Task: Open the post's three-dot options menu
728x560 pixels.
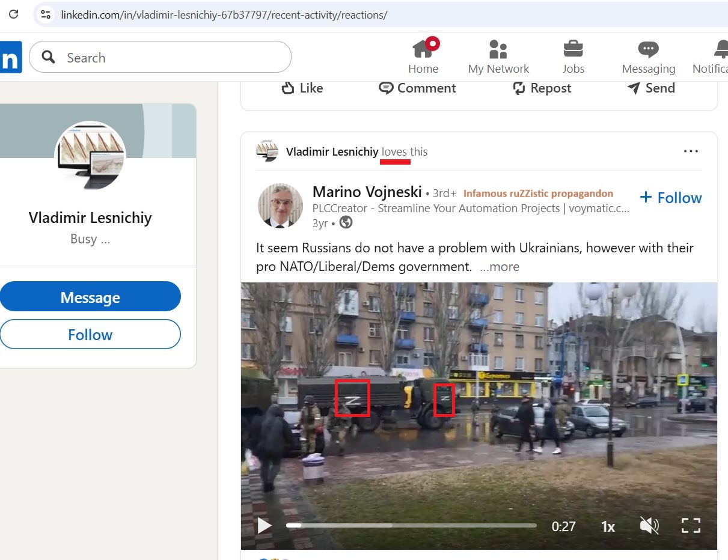Action: tap(691, 151)
